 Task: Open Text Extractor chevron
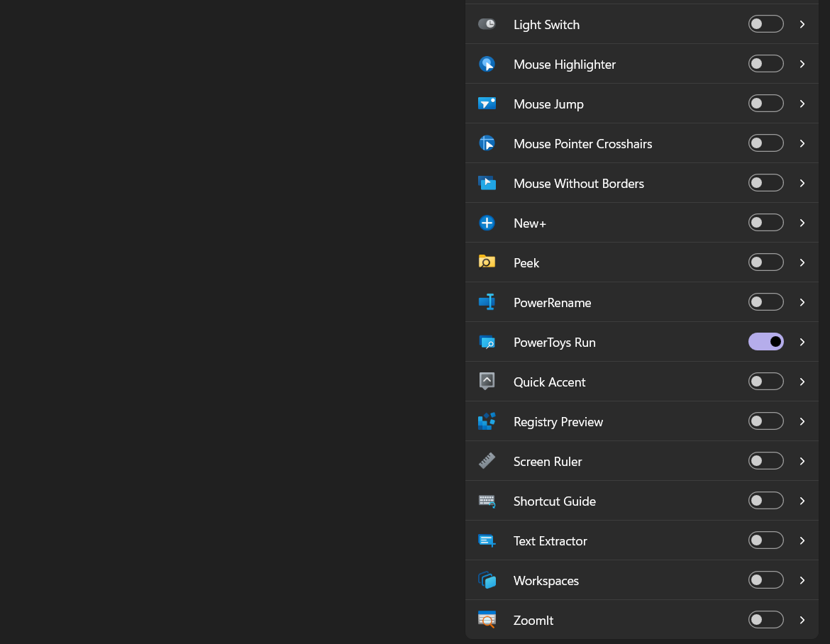point(802,540)
